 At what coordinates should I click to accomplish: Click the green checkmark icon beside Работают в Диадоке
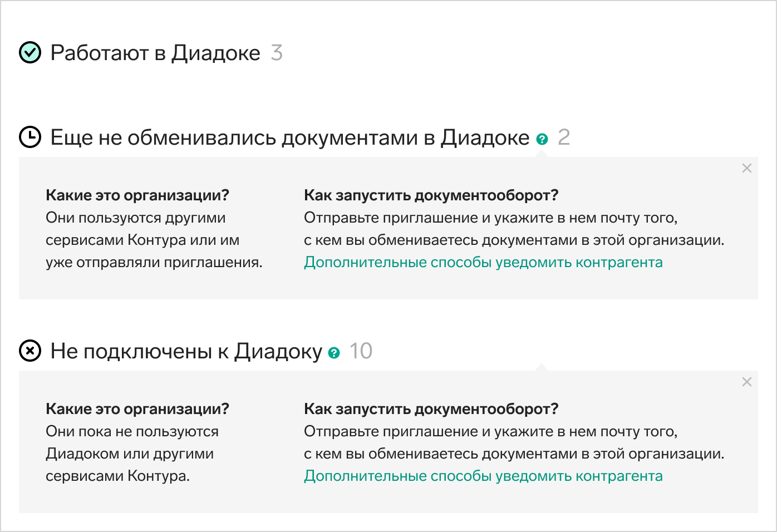30,53
